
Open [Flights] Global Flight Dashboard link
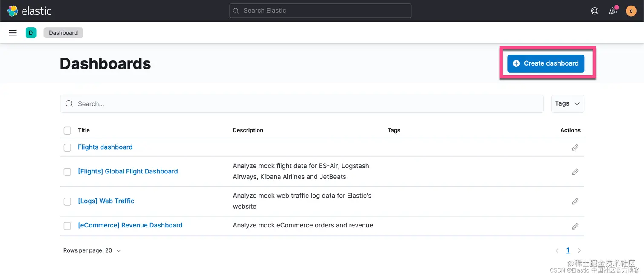tap(128, 171)
